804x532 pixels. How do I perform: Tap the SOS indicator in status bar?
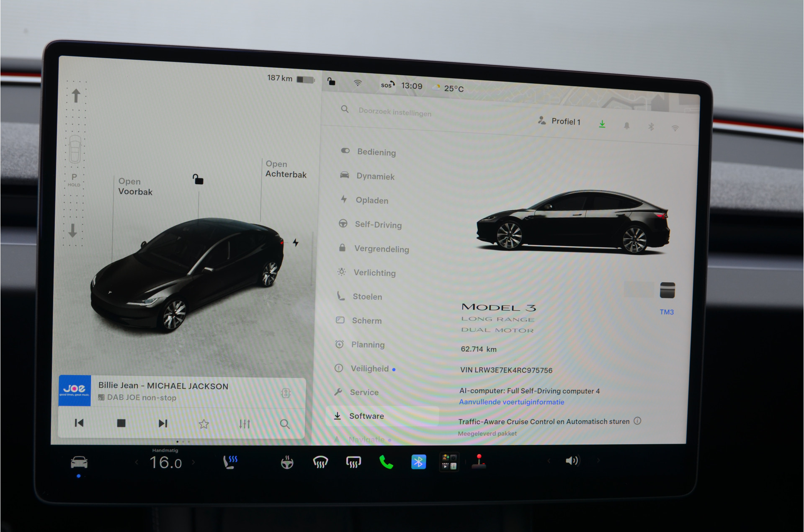coord(388,85)
